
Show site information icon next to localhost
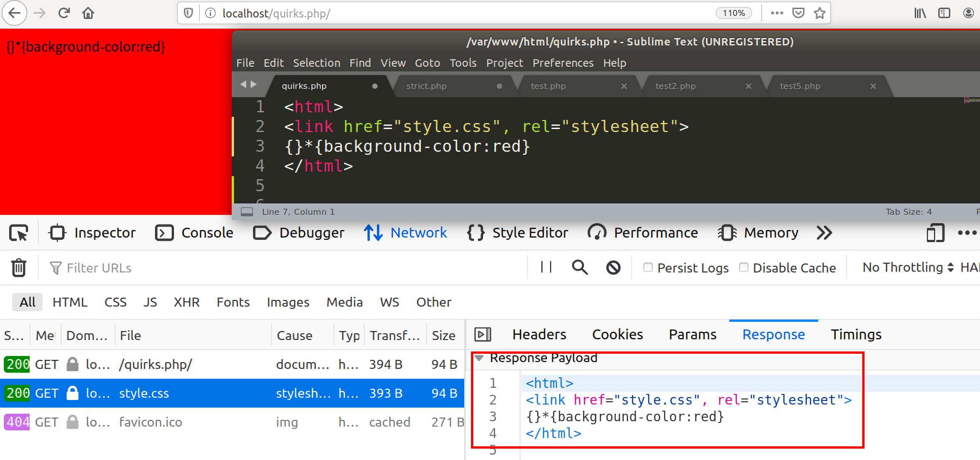(x=210, y=13)
